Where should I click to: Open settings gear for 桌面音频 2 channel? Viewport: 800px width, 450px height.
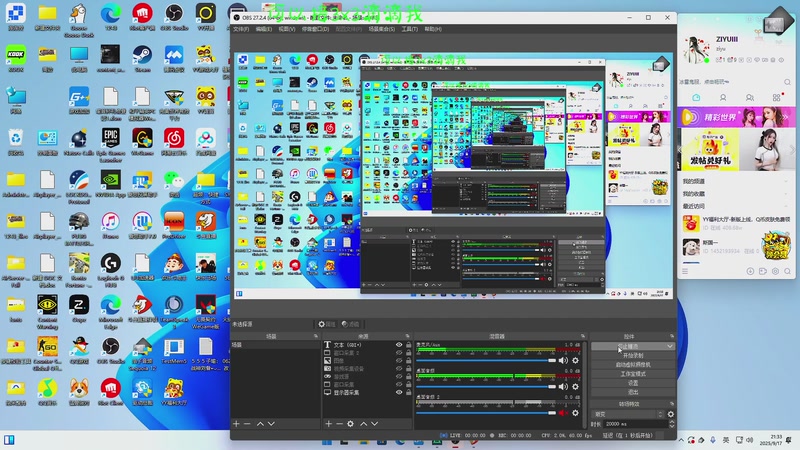pos(576,413)
